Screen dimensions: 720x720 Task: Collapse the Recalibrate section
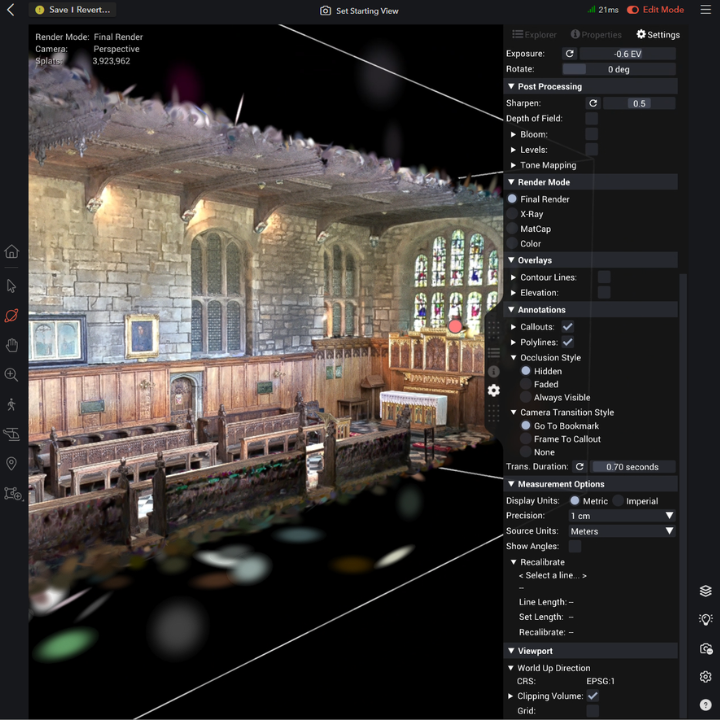click(x=513, y=562)
